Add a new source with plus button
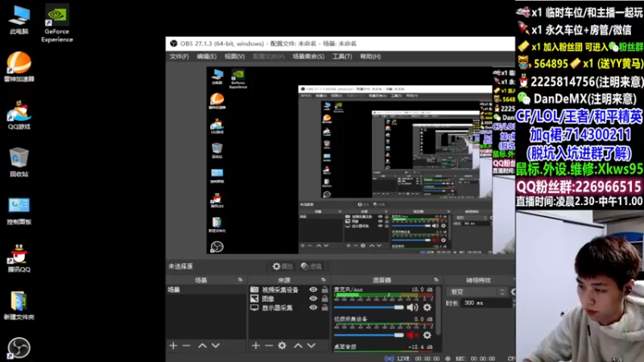The width and height of the screenshot is (644, 362). tap(256, 346)
